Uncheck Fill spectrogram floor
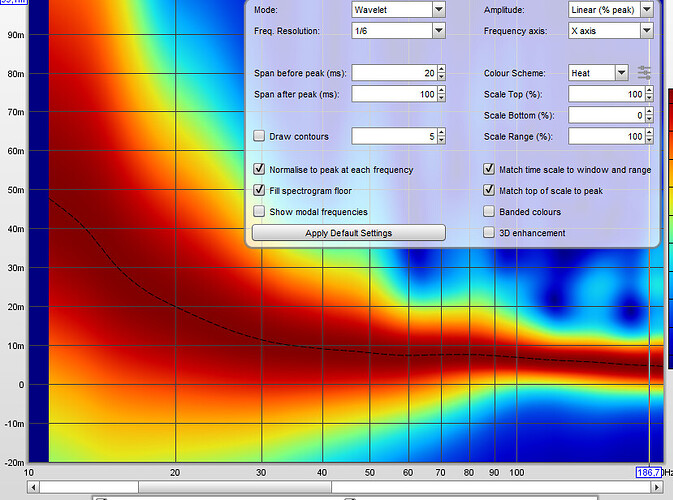 click(259, 190)
